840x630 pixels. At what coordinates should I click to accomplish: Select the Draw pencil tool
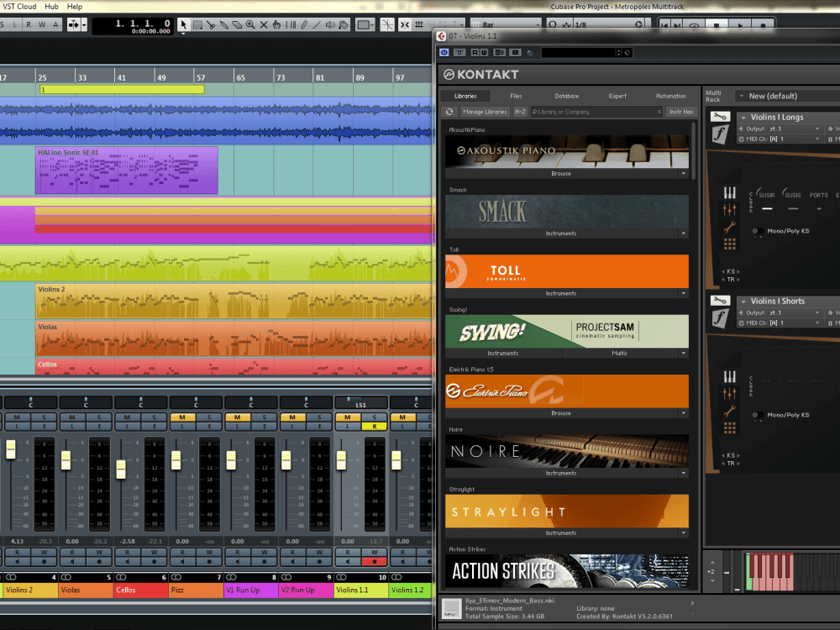304,24
